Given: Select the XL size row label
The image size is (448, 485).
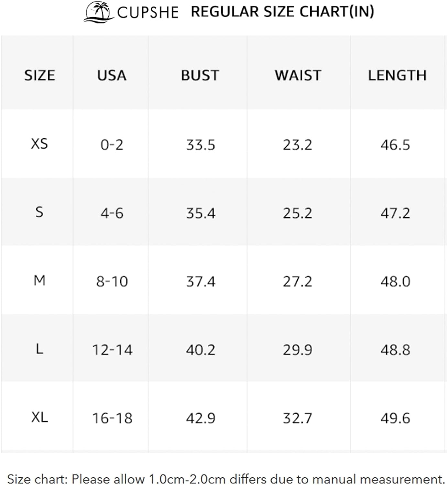Looking at the screenshot, I should pyautogui.click(x=40, y=417).
